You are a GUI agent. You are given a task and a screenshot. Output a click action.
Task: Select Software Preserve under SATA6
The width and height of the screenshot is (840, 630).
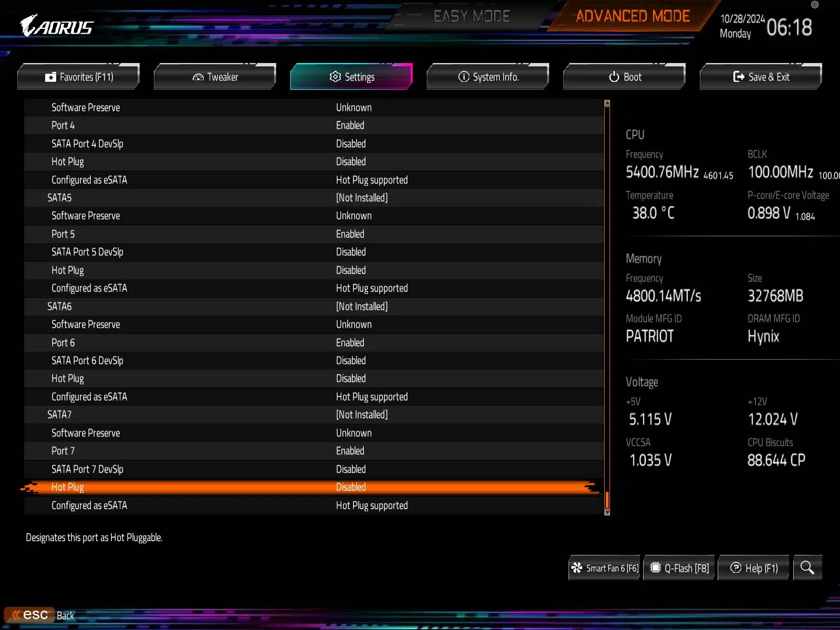(x=314, y=324)
